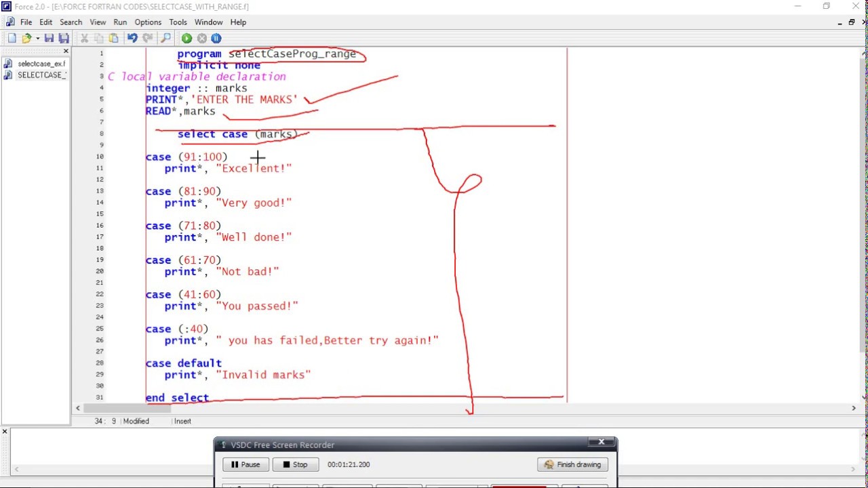868x488 pixels.
Task: Cut selection using scissors icon
Action: coord(84,39)
